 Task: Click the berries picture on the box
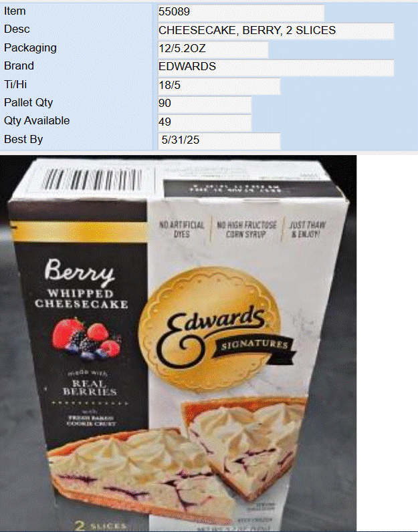(x=86, y=338)
